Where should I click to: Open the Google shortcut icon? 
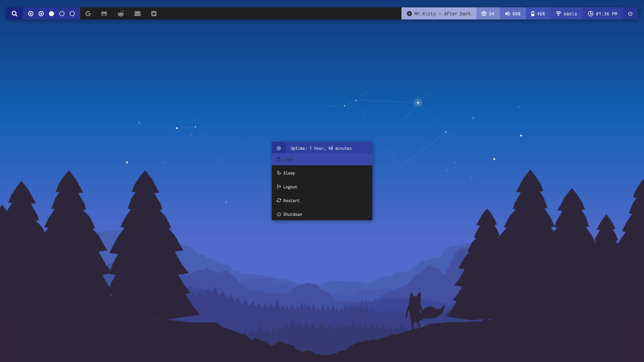click(x=88, y=14)
